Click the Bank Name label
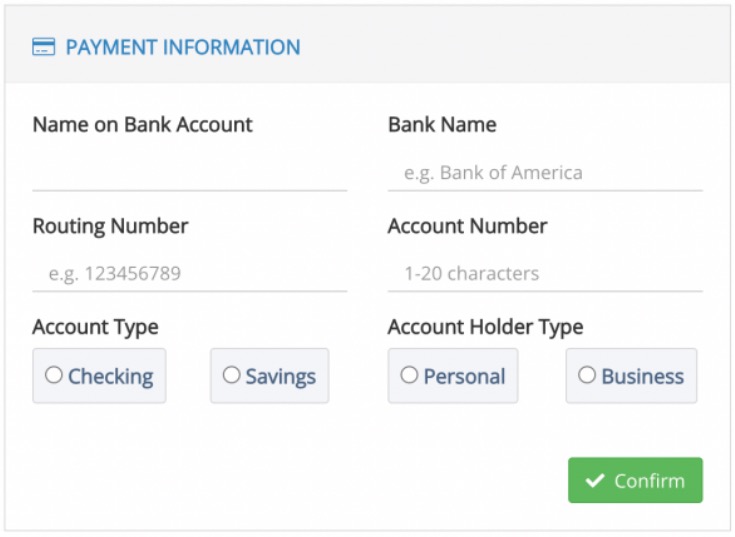The width and height of the screenshot is (735, 537). click(442, 125)
